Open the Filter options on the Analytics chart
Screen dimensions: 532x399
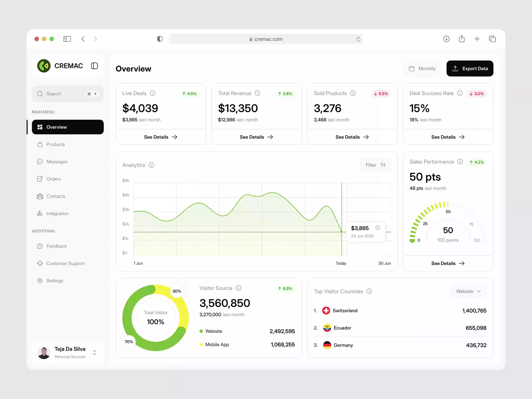(375, 165)
